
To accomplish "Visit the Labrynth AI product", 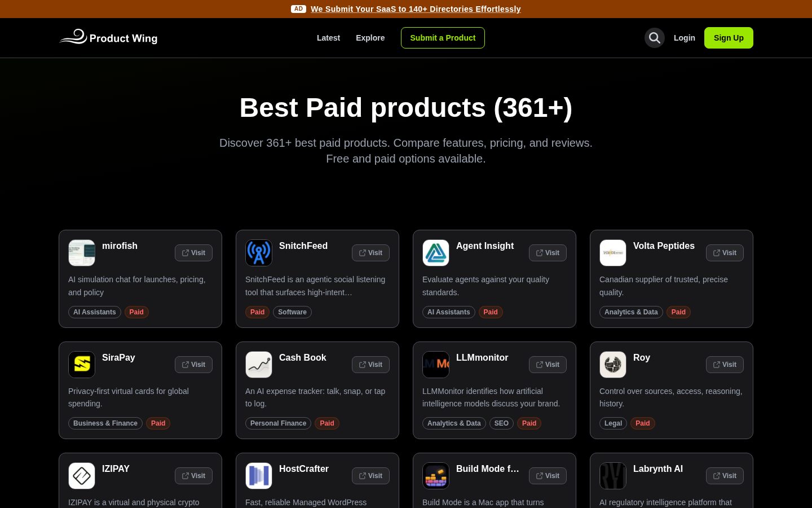I will click(x=725, y=476).
